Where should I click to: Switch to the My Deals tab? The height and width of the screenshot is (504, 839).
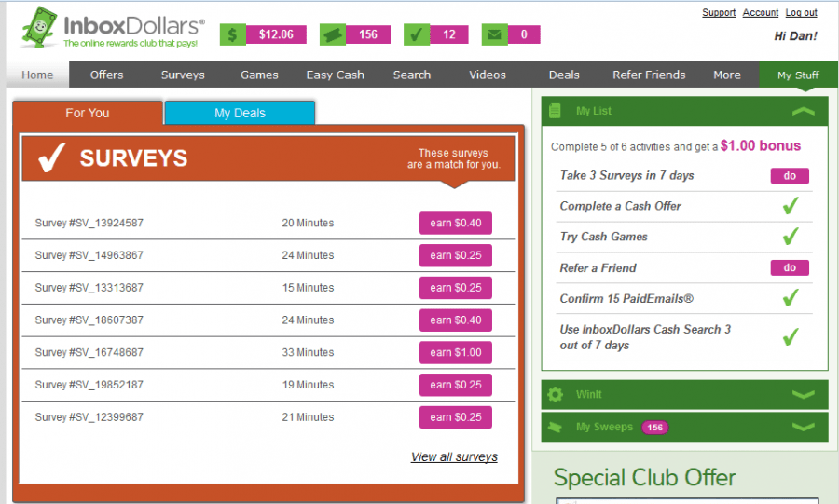(x=240, y=113)
